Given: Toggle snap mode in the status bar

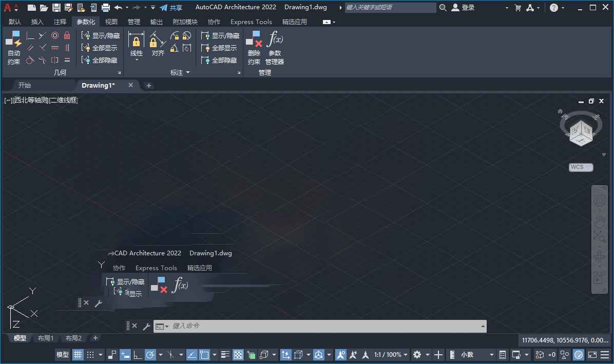Looking at the screenshot, I should 90,355.
